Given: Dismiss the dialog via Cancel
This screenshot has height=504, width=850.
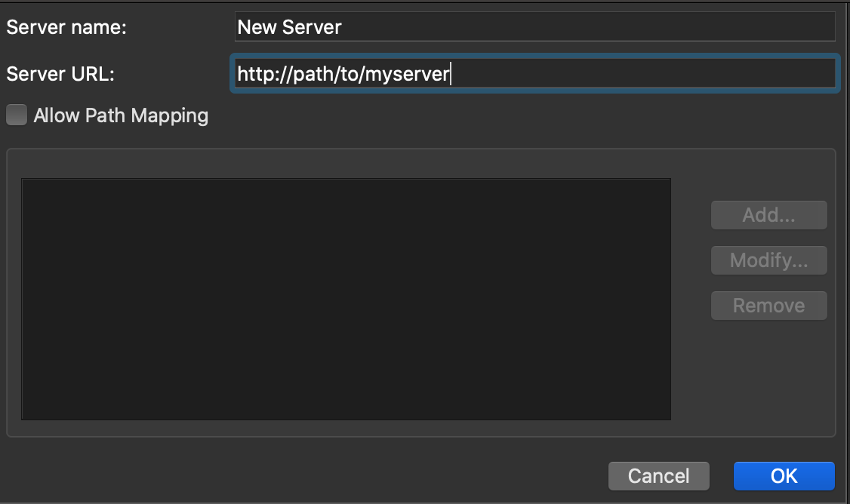Looking at the screenshot, I should point(658,476).
